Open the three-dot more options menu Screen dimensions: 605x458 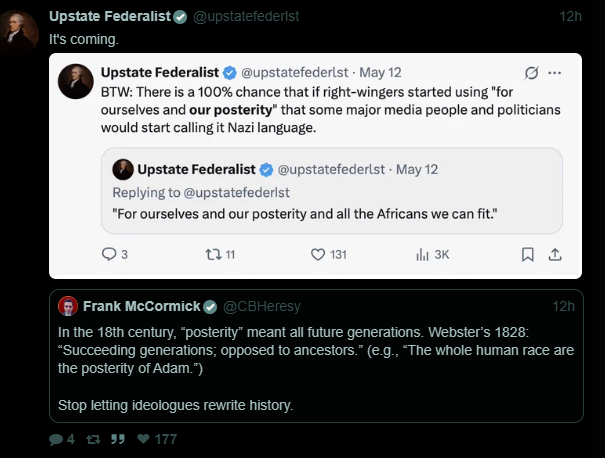point(554,73)
